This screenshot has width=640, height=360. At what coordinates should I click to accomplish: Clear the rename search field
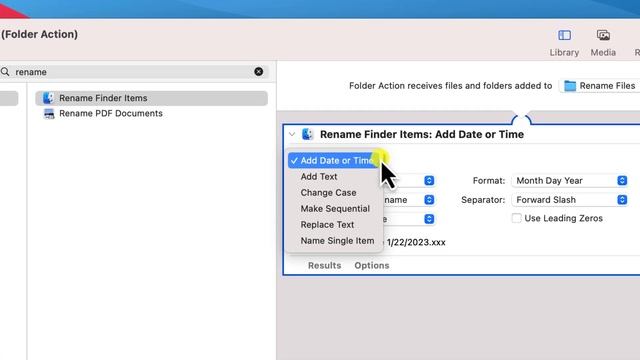coord(258,72)
